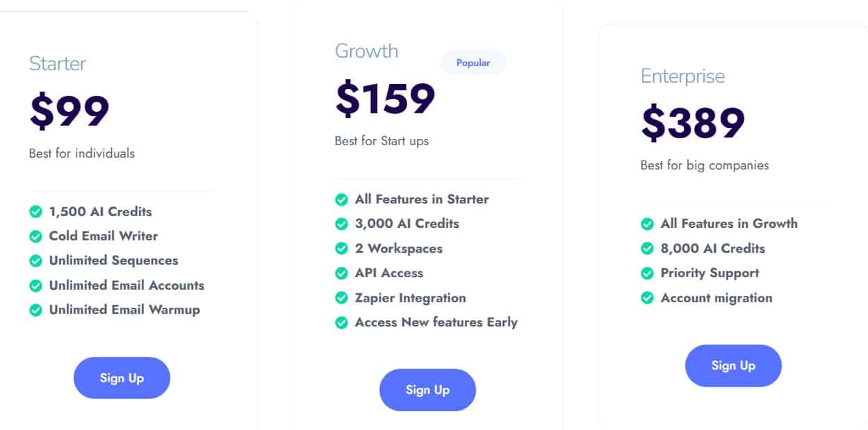
Task: Click the checkmark beside All Features in Starter
Action: (x=341, y=199)
